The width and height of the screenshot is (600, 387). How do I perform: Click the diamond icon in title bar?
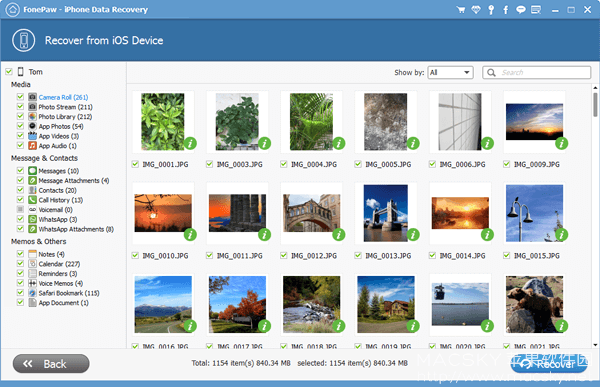(476, 10)
